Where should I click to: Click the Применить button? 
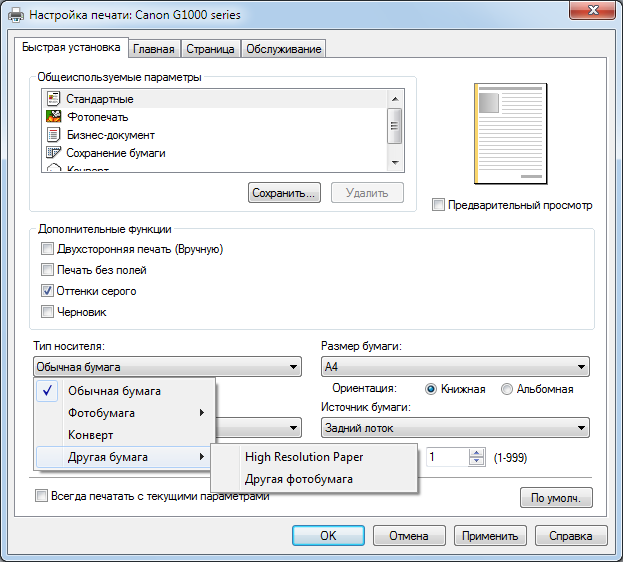pos(490,536)
